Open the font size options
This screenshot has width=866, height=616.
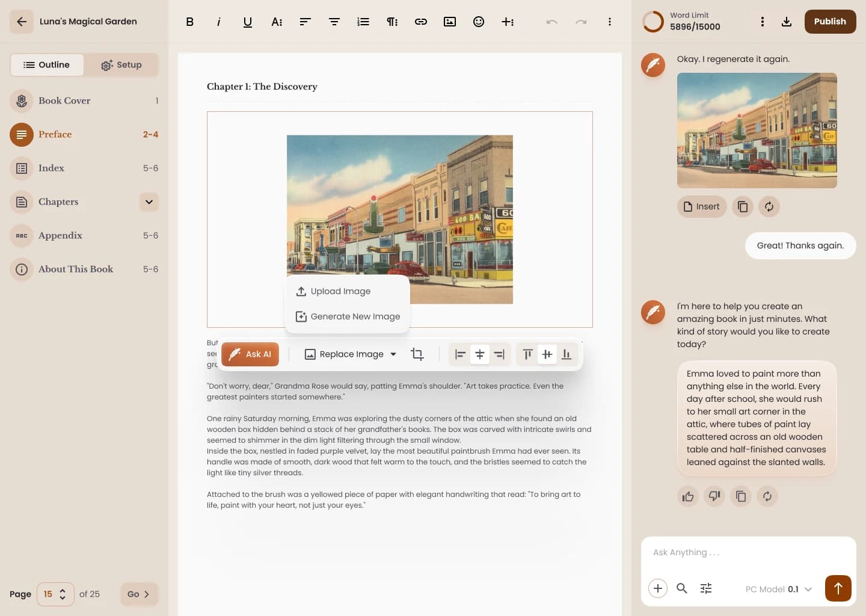[x=277, y=22]
